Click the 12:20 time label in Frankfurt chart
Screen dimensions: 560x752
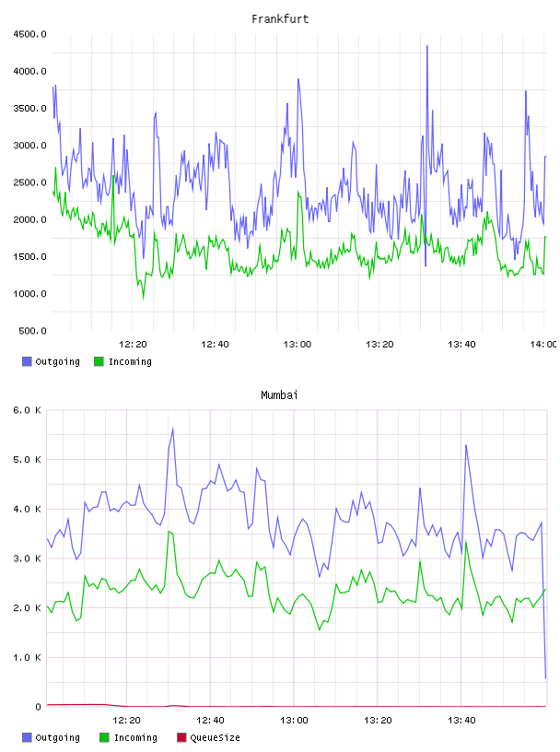point(133,345)
